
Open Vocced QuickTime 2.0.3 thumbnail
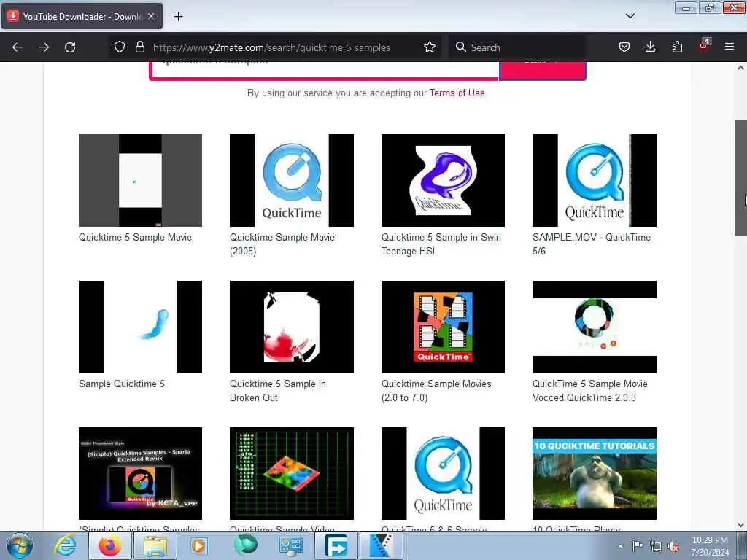(x=594, y=327)
